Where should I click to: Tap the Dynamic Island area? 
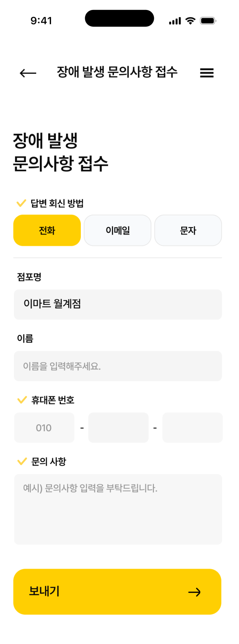click(x=119, y=19)
